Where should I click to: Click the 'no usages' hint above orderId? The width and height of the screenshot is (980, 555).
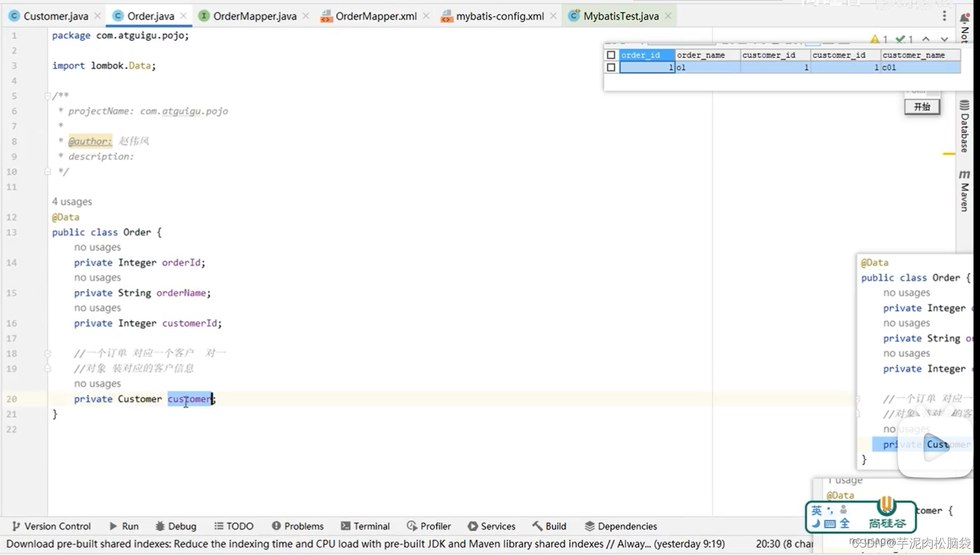(x=97, y=247)
